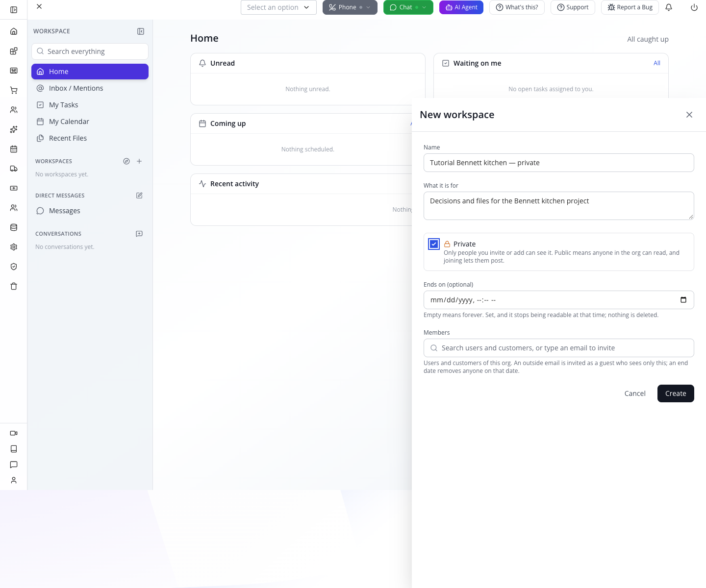Open the notifications bell
This screenshot has height=588, width=706.
click(x=669, y=7)
